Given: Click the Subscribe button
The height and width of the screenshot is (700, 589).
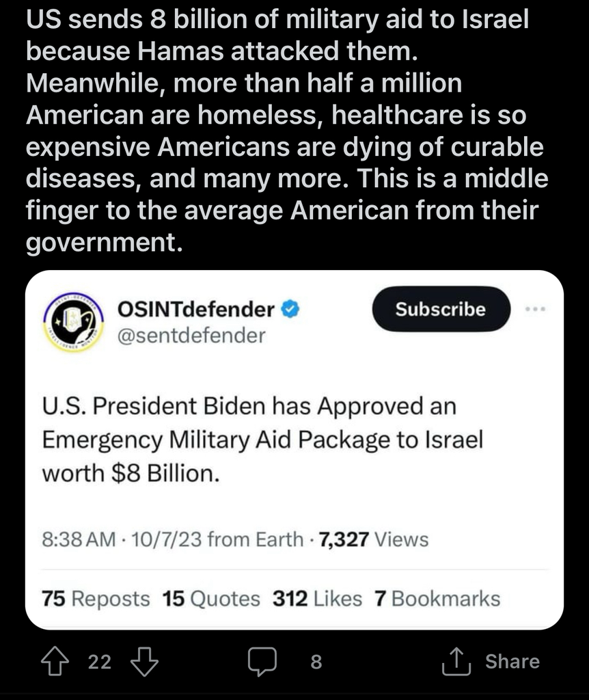Looking at the screenshot, I should (441, 309).
